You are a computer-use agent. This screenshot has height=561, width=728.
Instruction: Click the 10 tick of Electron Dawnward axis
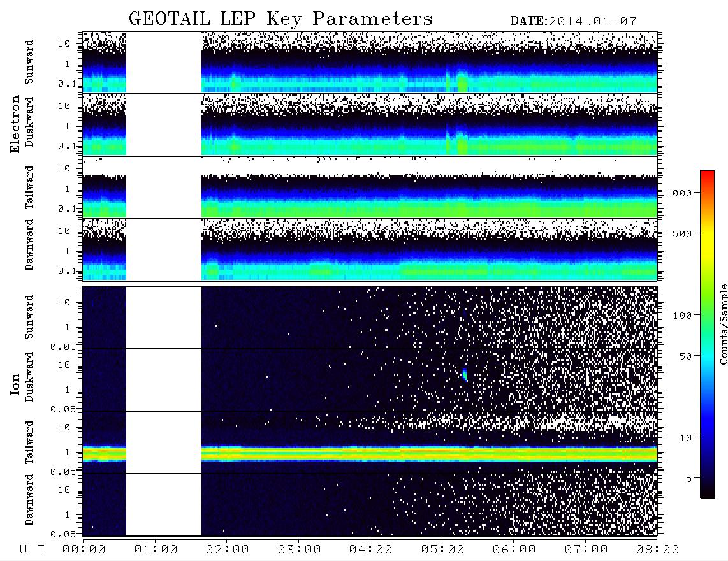(x=64, y=231)
